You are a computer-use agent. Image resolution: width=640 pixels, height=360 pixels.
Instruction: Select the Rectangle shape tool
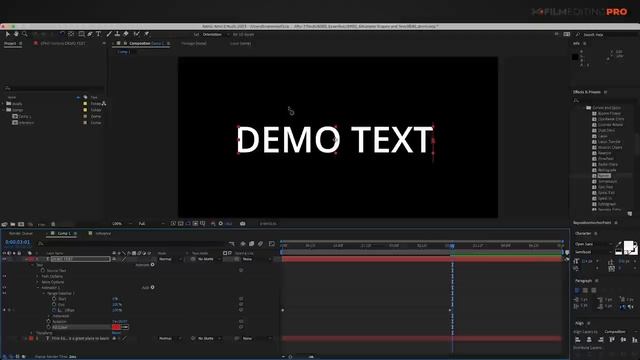point(82,34)
